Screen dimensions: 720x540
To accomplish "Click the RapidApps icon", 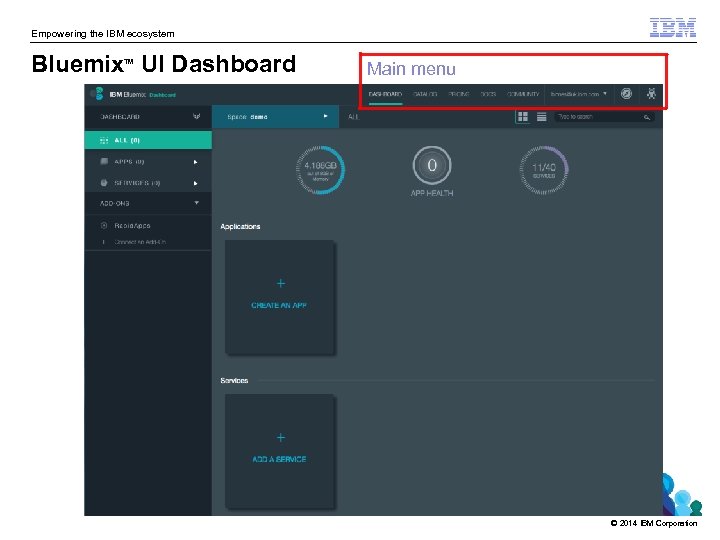I will 104,225.
